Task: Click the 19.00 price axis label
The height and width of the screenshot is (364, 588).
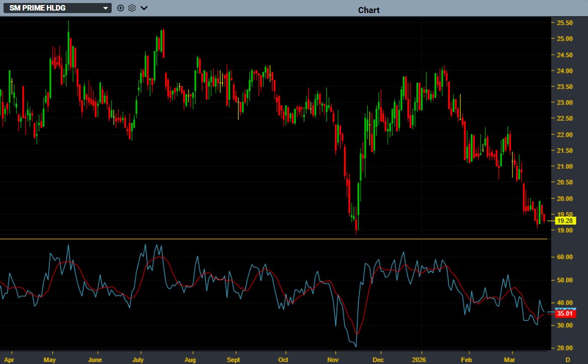Action: [564, 231]
